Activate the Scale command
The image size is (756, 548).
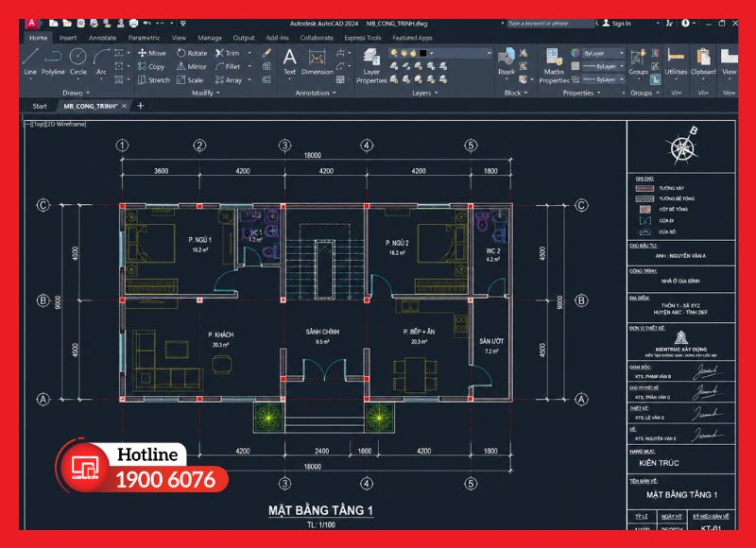190,80
